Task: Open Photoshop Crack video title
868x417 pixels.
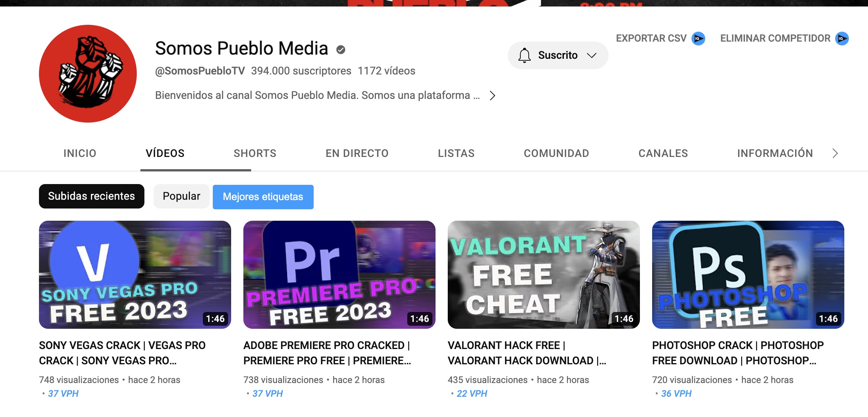Action: pos(737,353)
